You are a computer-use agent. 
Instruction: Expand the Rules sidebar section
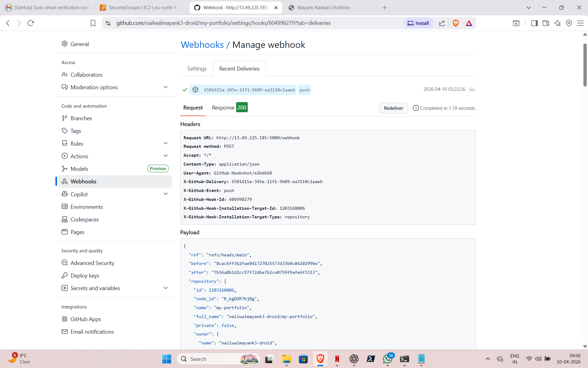[166, 143]
